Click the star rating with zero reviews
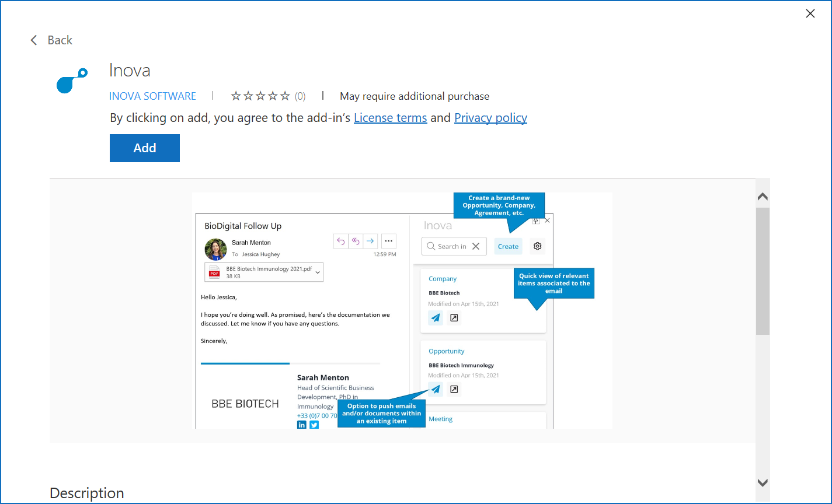Screen dimensions: 832x504 click(268, 96)
